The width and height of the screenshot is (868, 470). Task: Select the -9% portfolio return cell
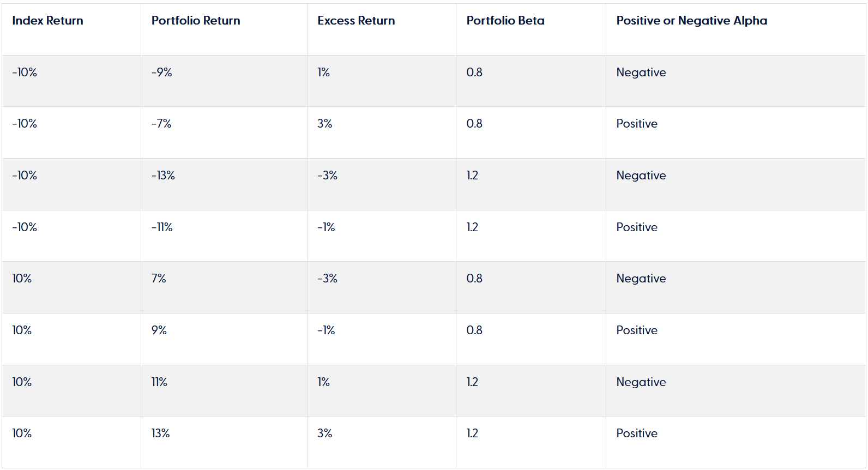pos(162,73)
